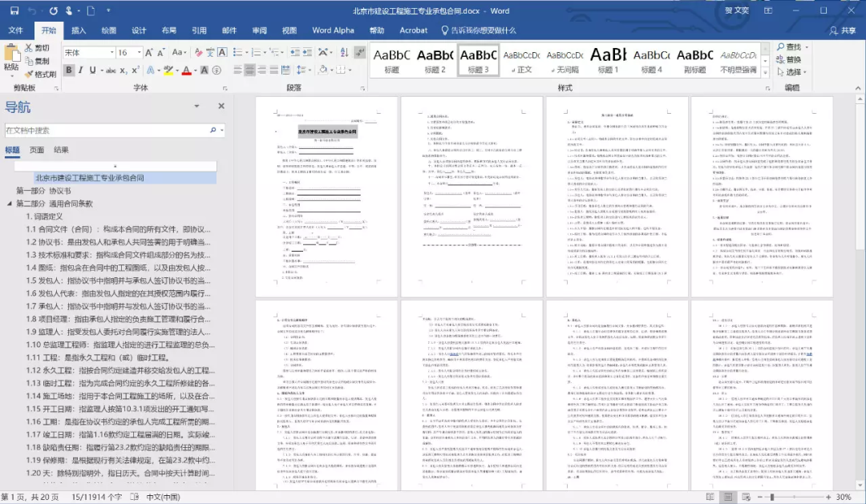Image resolution: width=866 pixels, height=504 pixels.
Task: Increase font size with grow-font icon
Action: (148, 52)
